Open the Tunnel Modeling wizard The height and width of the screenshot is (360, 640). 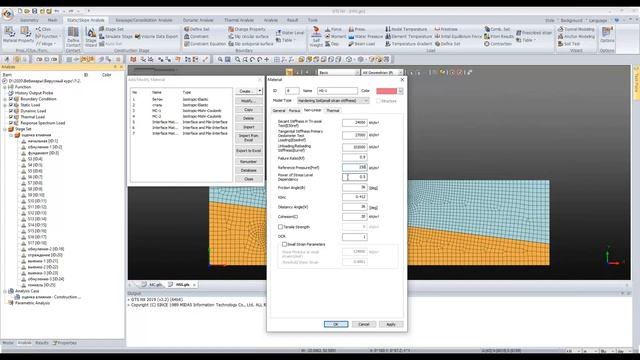(576, 29)
